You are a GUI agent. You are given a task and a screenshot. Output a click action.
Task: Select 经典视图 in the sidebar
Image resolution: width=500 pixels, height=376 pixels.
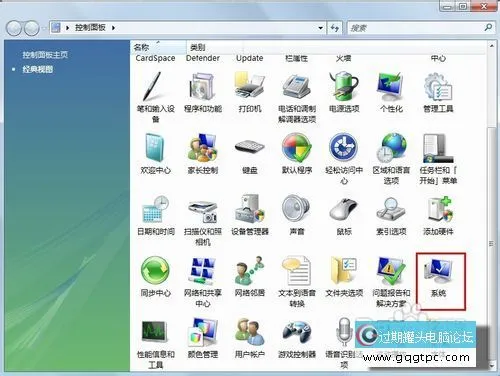38,69
